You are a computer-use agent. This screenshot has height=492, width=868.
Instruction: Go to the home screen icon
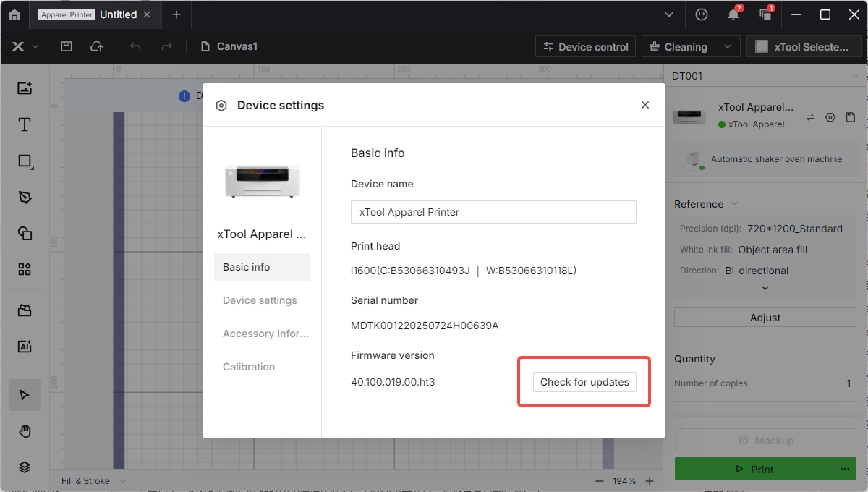[x=14, y=14]
